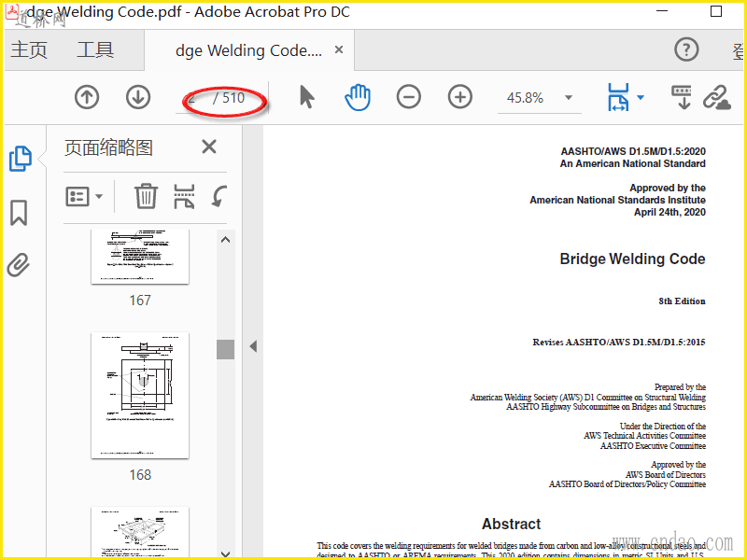This screenshot has height=560, width=747.
Task: Close the dge Welding Code document tab
Action: (339, 49)
